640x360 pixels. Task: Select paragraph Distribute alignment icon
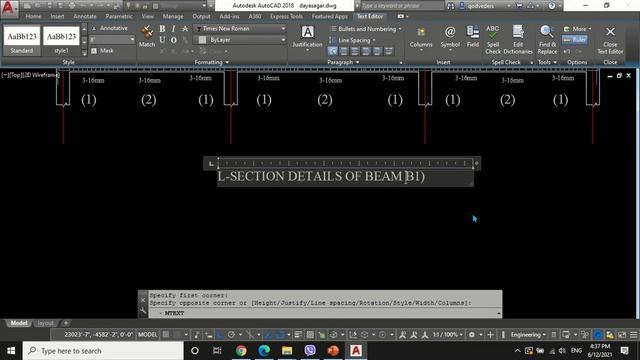point(388,51)
